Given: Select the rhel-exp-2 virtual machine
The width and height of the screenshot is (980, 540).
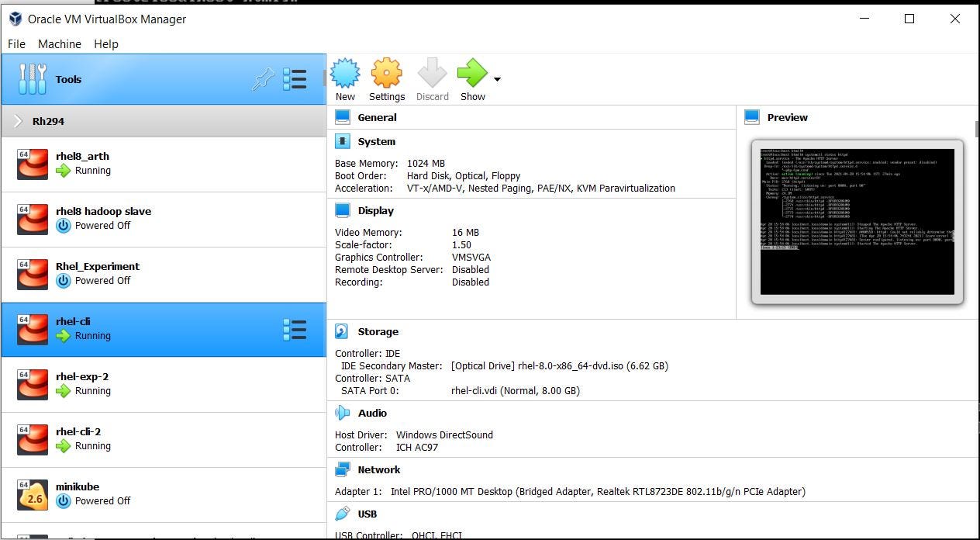Looking at the screenshot, I should (x=164, y=384).
